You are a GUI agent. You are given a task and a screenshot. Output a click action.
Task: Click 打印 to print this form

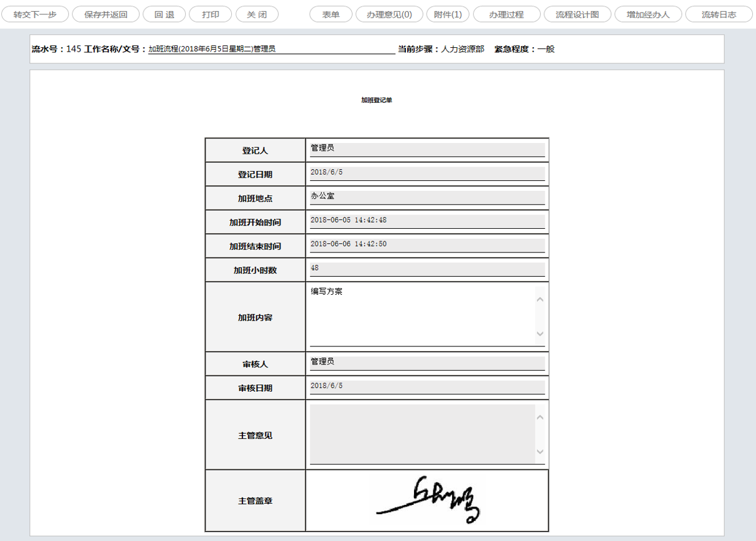210,14
